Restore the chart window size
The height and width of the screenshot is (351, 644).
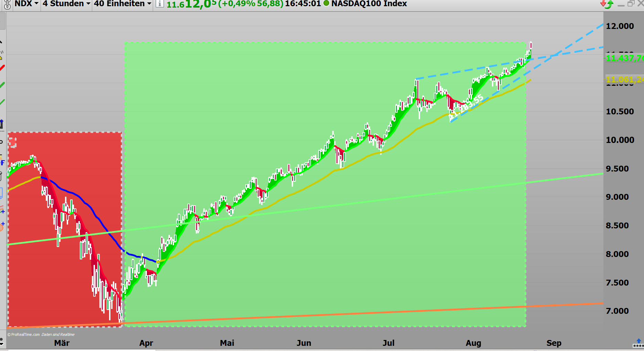pyautogui.click(x=631, y=4)
